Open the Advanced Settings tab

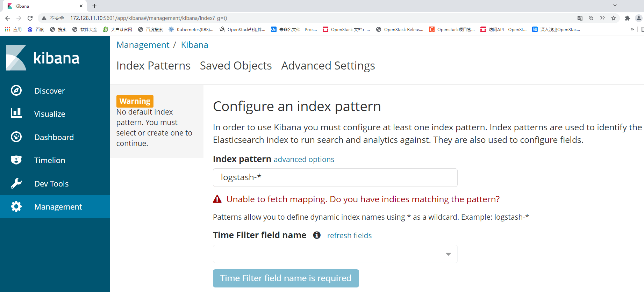coord(328,66)
